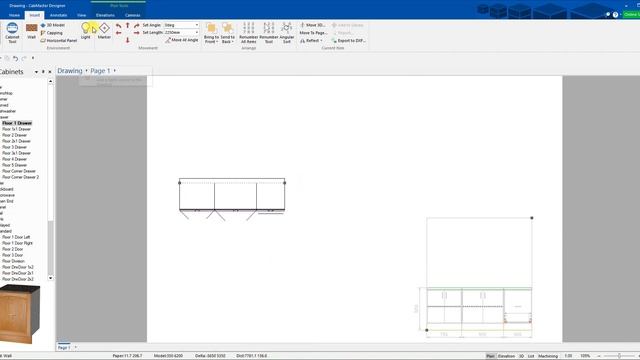
Task: Add a Light to the drawing
Action: [85, 31]
